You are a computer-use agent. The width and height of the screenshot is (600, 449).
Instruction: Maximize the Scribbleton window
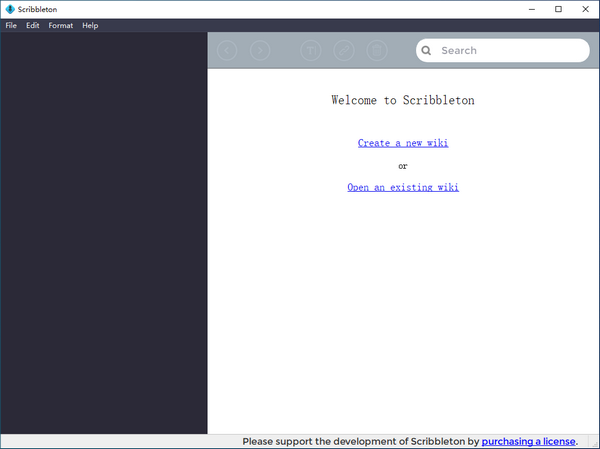pos(558,9)
